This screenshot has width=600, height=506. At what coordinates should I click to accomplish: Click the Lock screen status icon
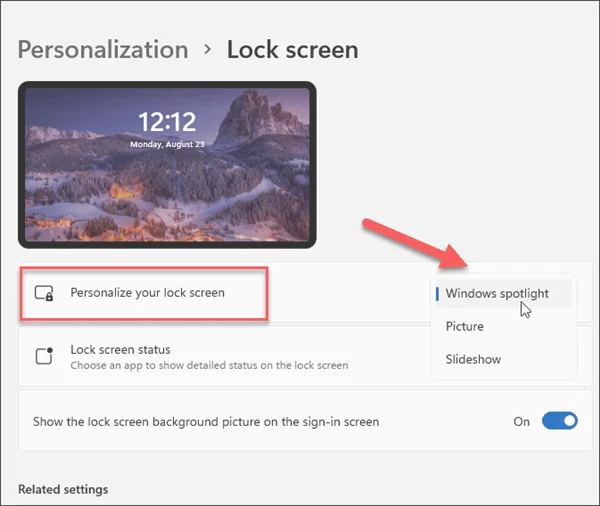[44, 356]
